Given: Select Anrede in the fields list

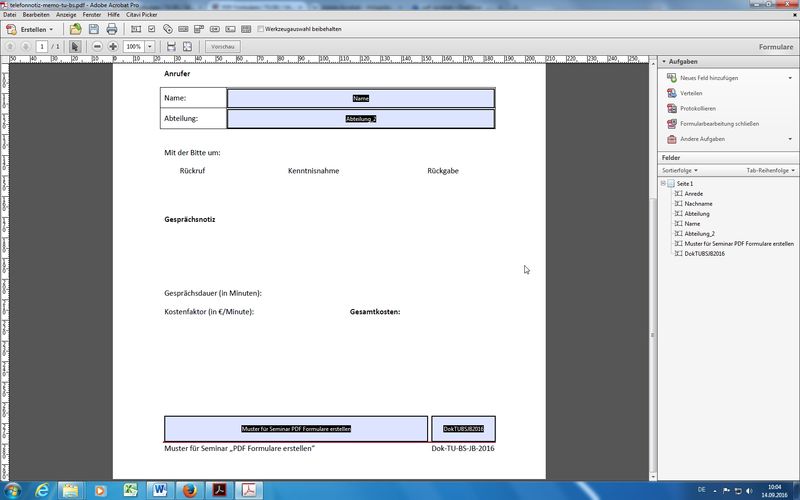Looking at the screenshot, I should tap(693, 194).
